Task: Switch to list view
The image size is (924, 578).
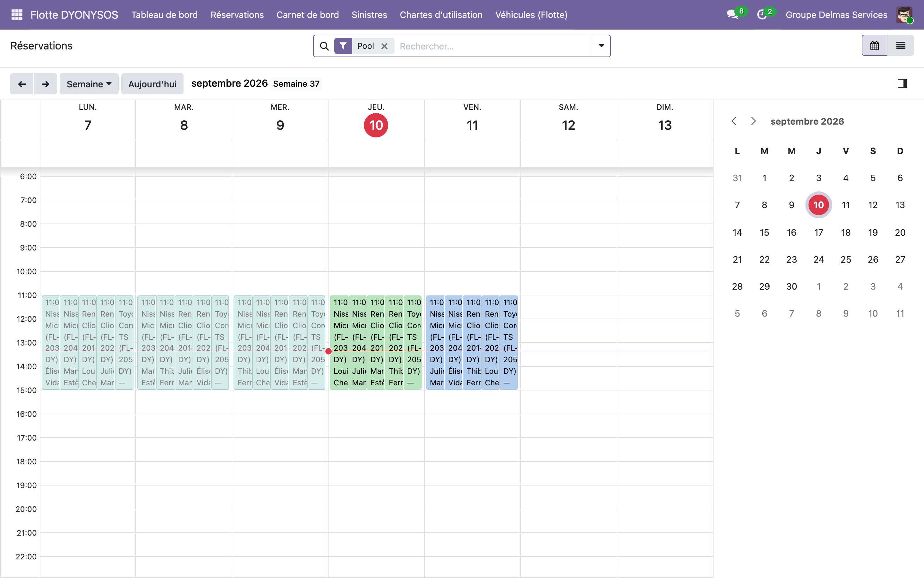Action: click(901, 46)
